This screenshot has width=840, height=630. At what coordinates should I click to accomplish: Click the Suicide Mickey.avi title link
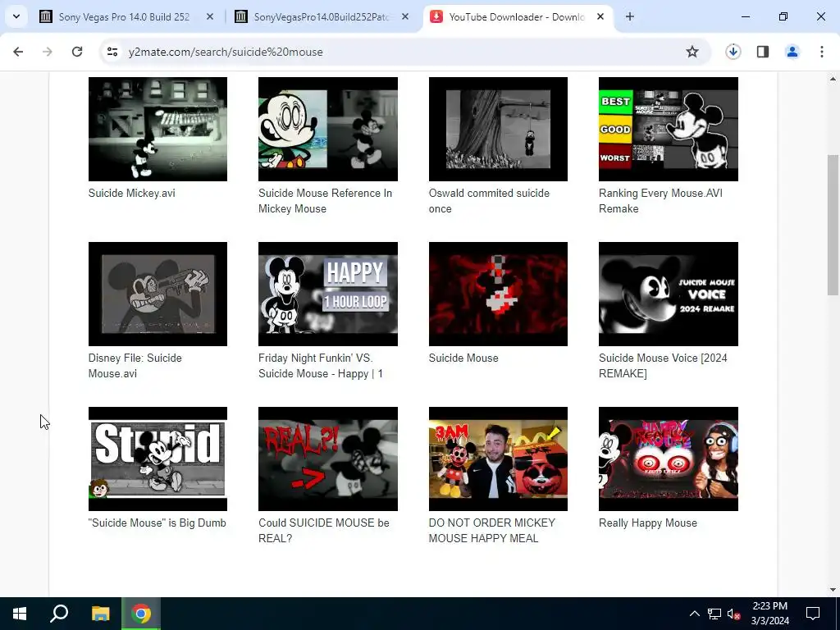point(132,194)
